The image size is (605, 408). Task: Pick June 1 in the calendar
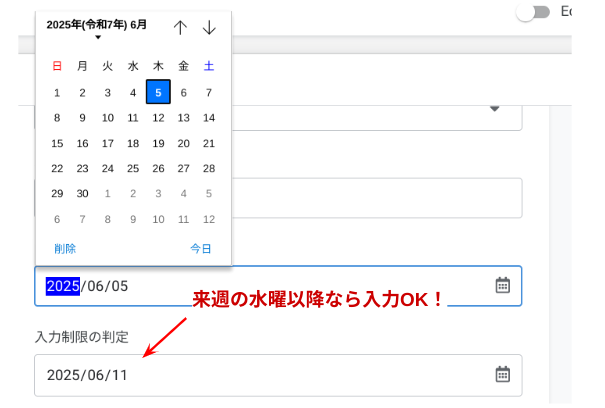57,93
